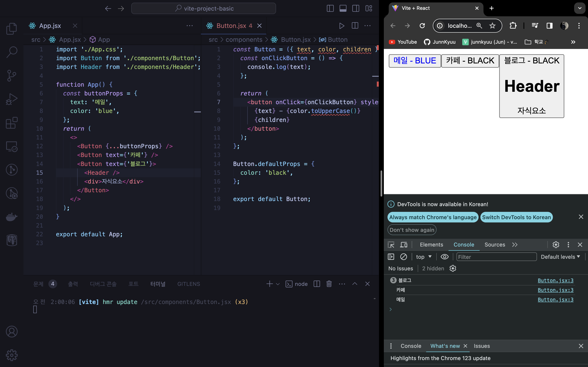Image resolution: width=588 pixels, height=367 pixels.
Task: Open the Explorer view in activity bar
Action: tap(11, 29)
